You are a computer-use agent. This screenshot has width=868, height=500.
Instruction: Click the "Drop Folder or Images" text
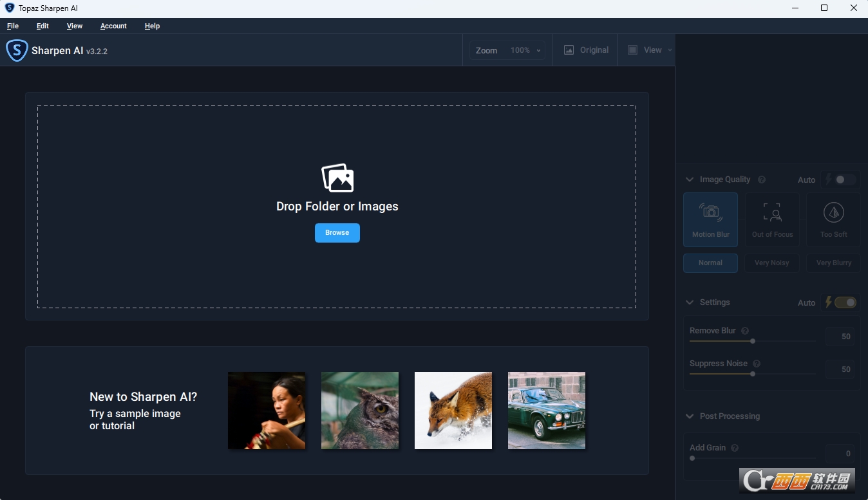[337, 207]
